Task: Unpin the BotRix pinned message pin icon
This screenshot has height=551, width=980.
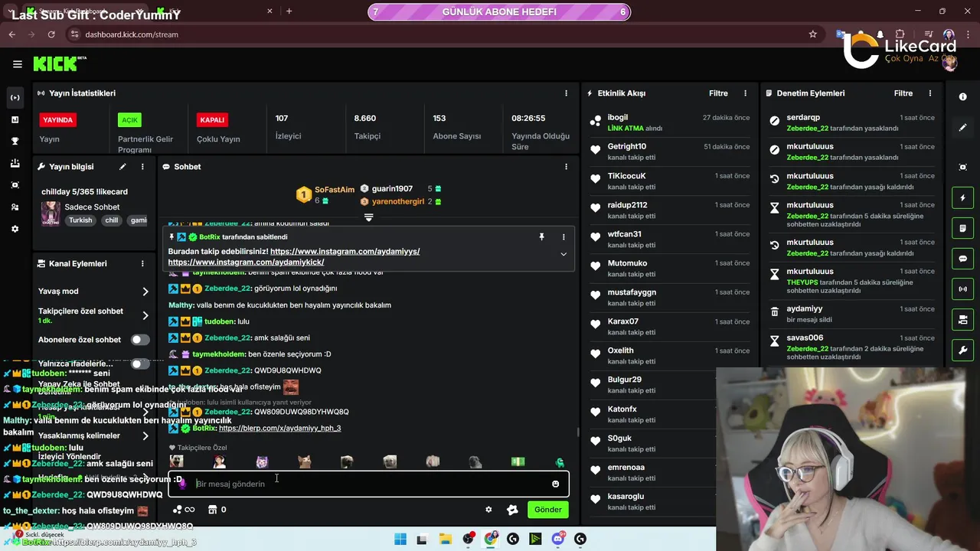Action: click(x=541, y=237)
